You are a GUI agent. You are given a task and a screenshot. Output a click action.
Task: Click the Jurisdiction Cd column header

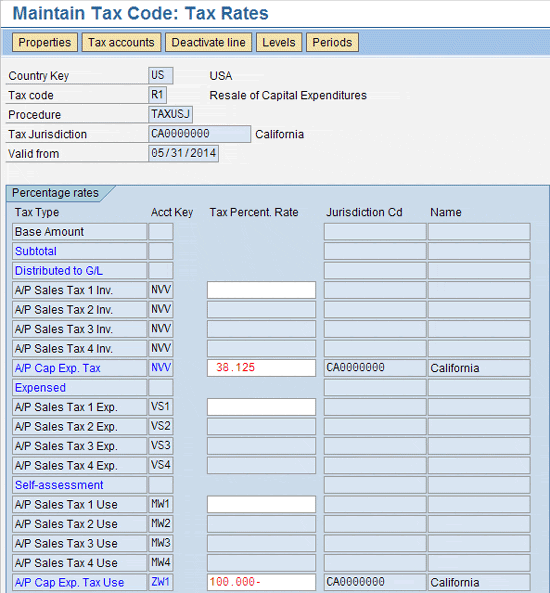coord(364,212)
